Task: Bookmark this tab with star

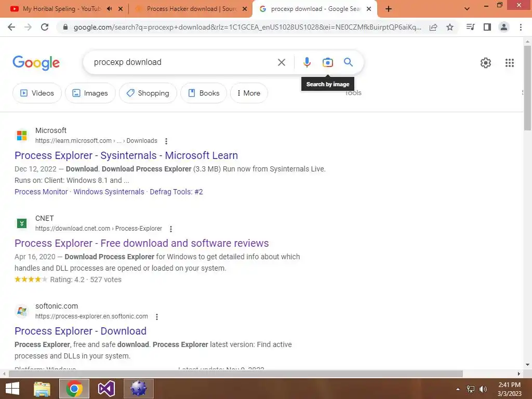Action: [x=450, y=27]
